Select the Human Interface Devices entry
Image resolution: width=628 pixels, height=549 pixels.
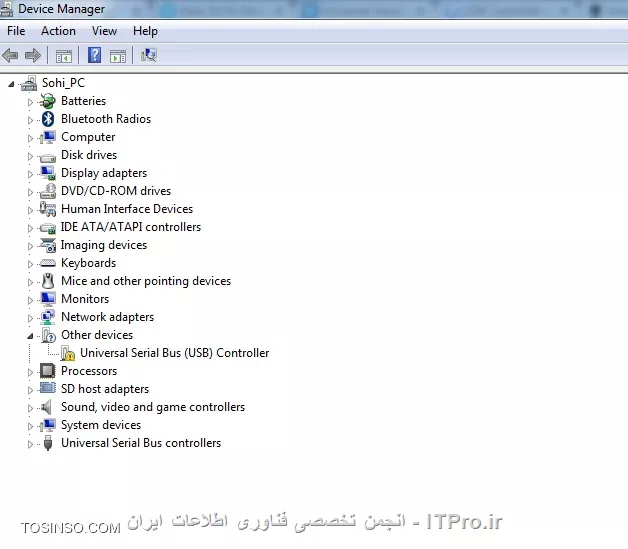[x=126, y=209]
